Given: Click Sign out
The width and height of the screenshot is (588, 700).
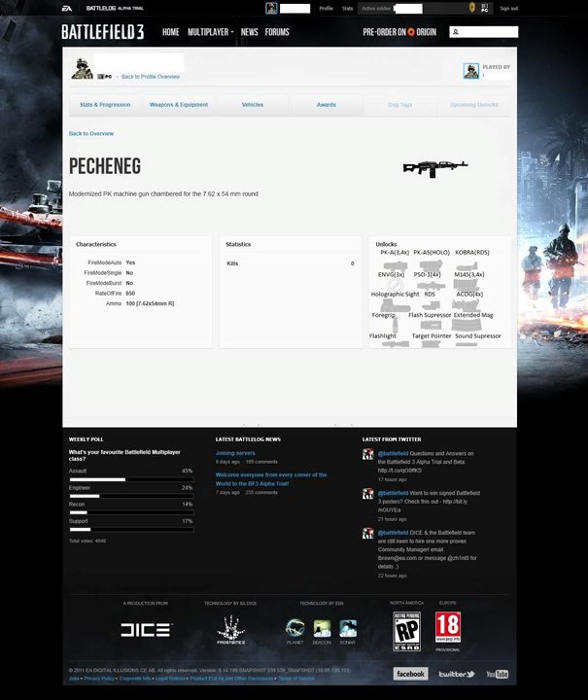Looking at the screenshot, I should [509, 8].
